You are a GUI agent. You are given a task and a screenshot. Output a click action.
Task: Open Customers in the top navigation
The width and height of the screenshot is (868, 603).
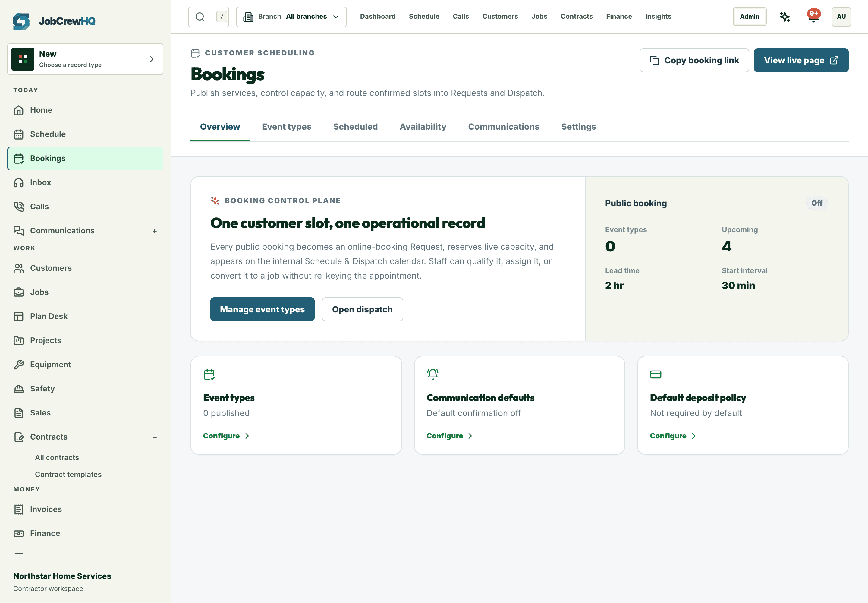500,17
